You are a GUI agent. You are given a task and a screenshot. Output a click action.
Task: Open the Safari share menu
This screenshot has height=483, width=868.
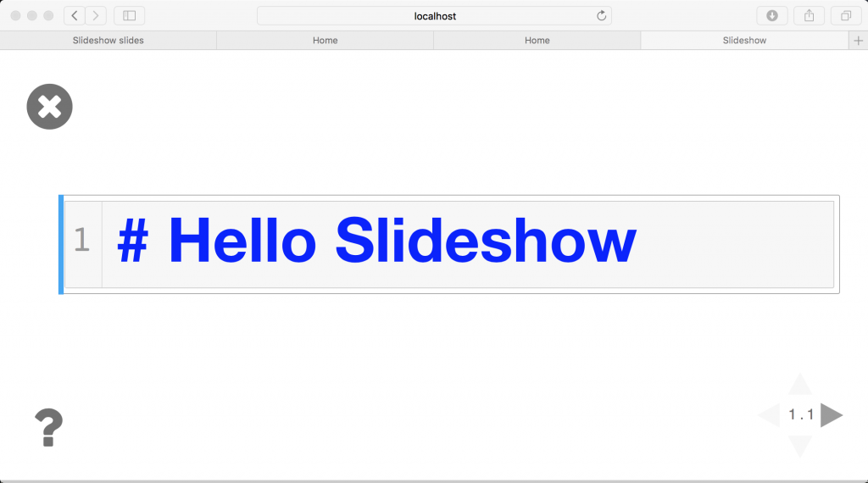(809, 15)
